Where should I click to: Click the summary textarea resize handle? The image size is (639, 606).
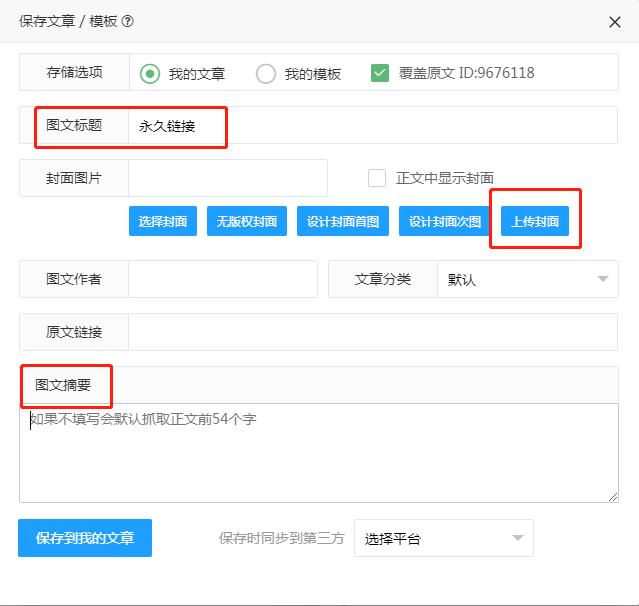(613, 497)
